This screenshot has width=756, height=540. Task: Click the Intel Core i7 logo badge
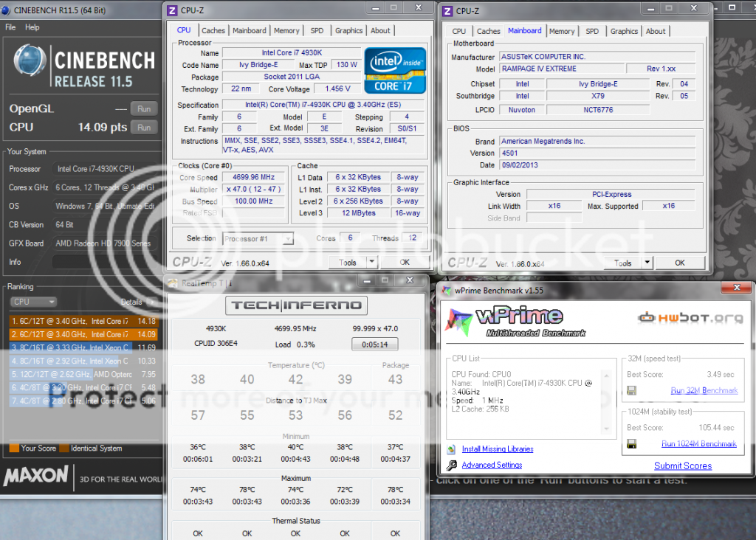pos(395,70)
